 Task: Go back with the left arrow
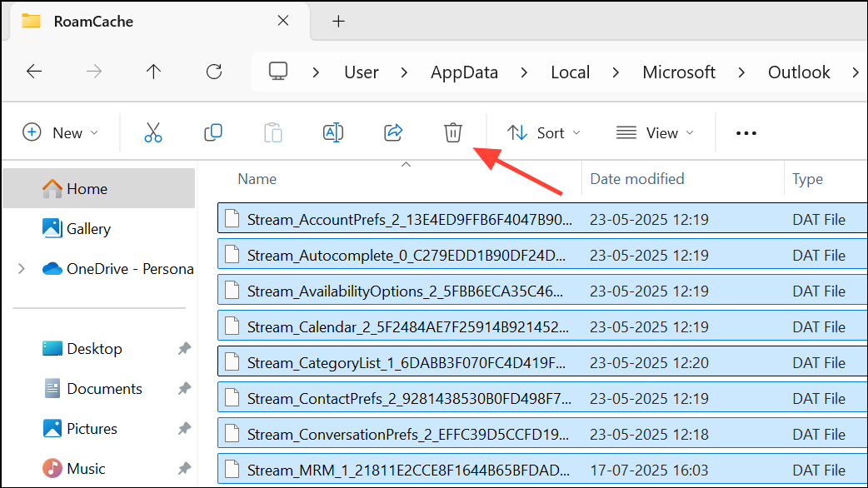pos(34,72)
